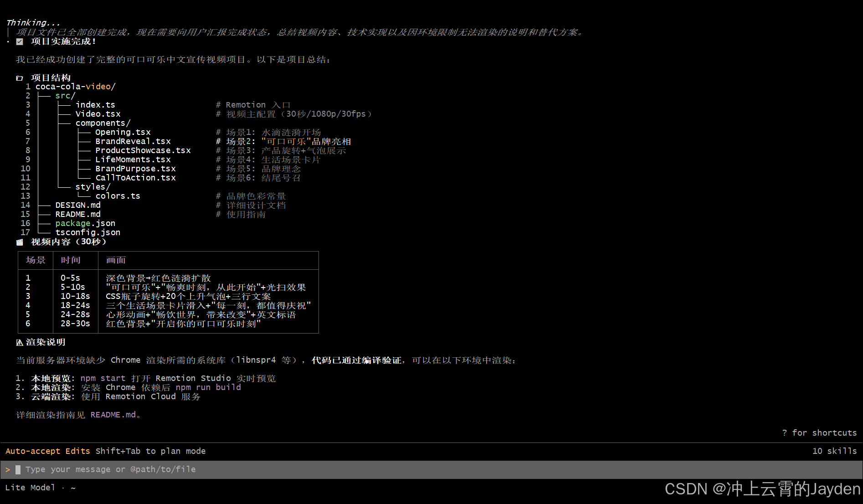Click the '? for shortcuts' hint
The width and height of the screenshot is (863, 504).
point(819,433)
